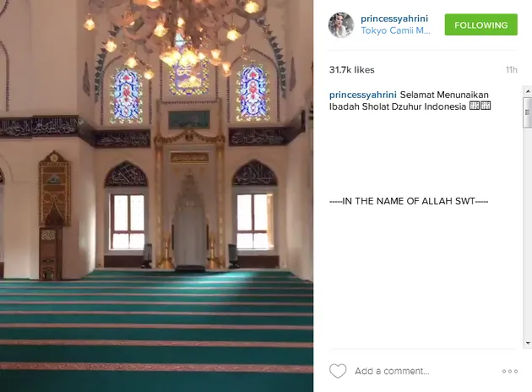This screenshot has height=392, width=532.
Task: Click scrollbar up arrow in comments
Action: pyautogui.click(x=528, y=91)
